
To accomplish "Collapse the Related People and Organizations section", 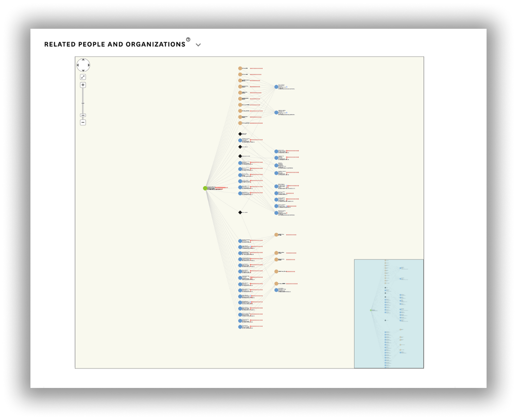I will click(x=198, y=45).
